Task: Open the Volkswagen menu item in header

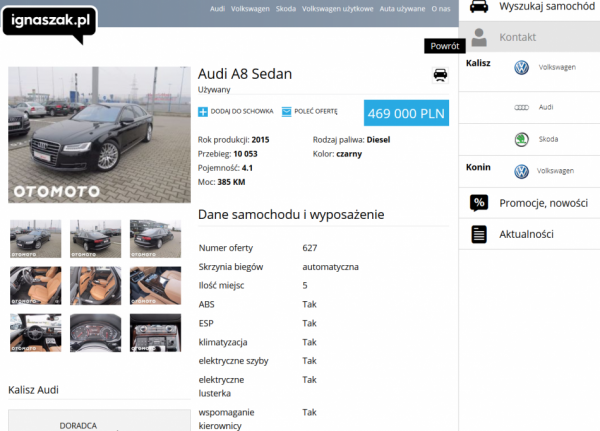Action: (x=250, y=9)
